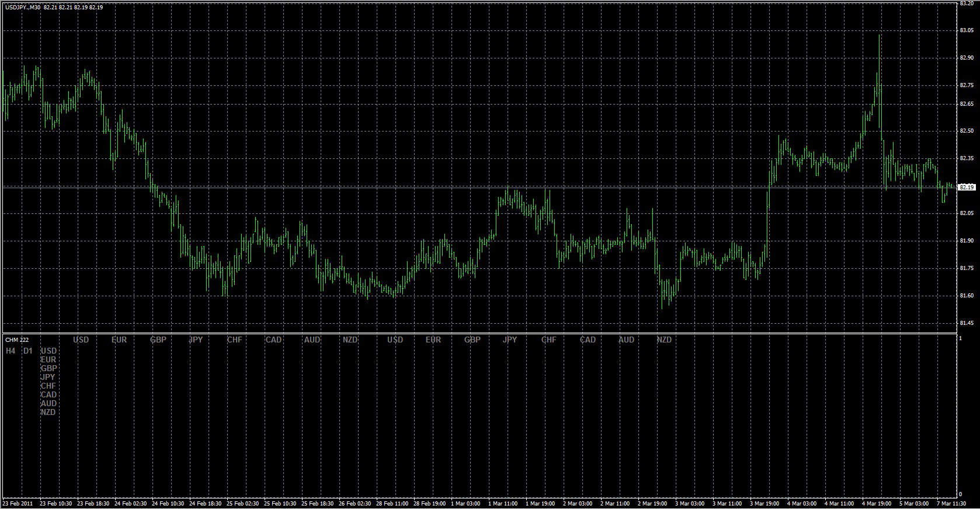Select the 23 Feb 2011 date marker
The width and height of the screenshot is (980, 509).
18,503
